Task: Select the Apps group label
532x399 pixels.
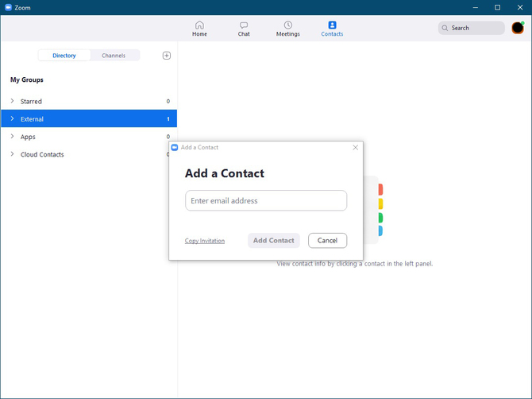Action: (28, 137)
